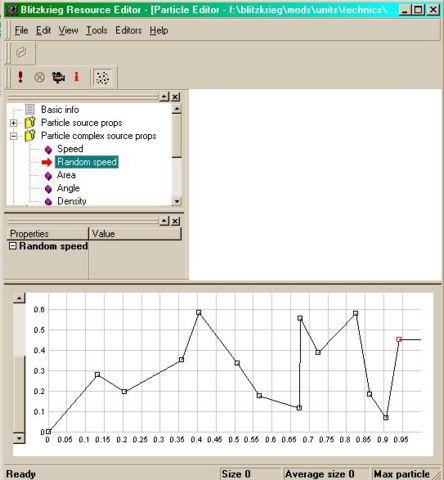Click the tree panel pin/expand button

pos(164,97)
